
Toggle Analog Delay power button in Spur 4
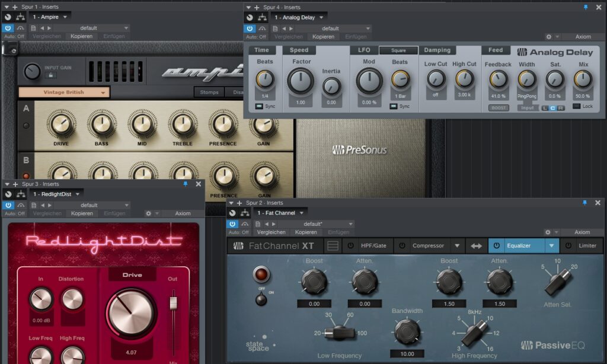(x=250, y=28)
